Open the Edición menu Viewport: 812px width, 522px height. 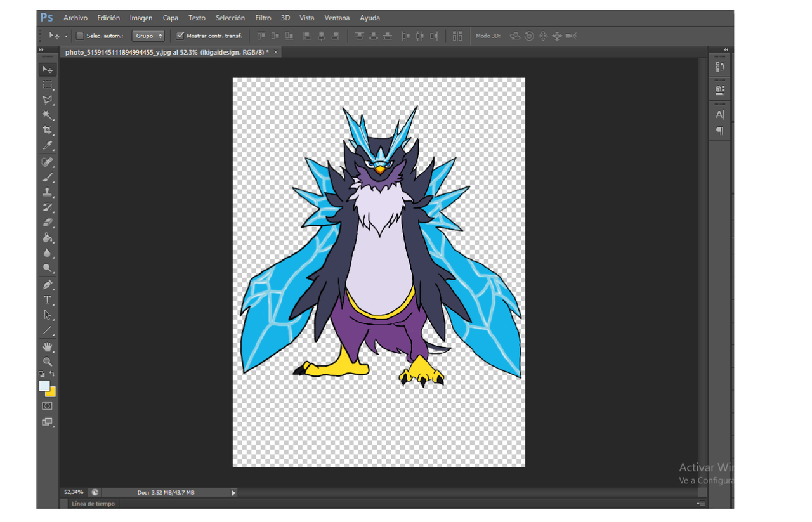[x=108, y=18]
